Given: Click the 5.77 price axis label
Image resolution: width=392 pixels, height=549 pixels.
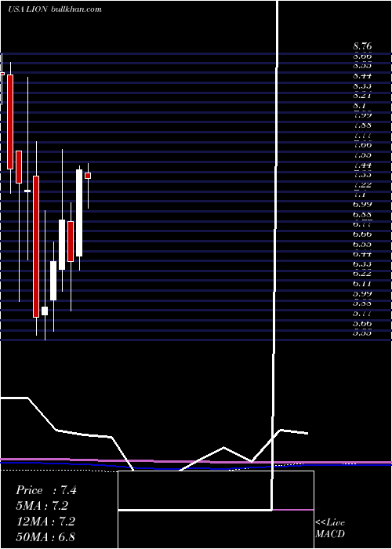Looking at the screenshot, I should pos(362,313).
